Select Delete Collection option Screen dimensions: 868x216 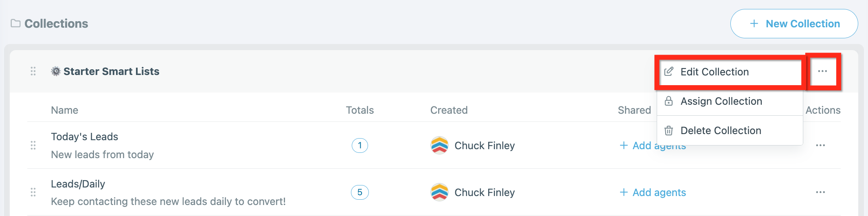(x=730, y=130)
